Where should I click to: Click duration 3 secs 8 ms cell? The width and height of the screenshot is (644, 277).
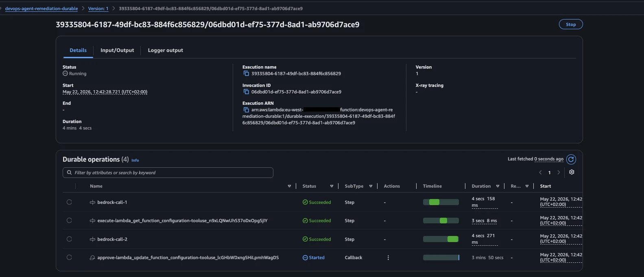tap(484, 221)
